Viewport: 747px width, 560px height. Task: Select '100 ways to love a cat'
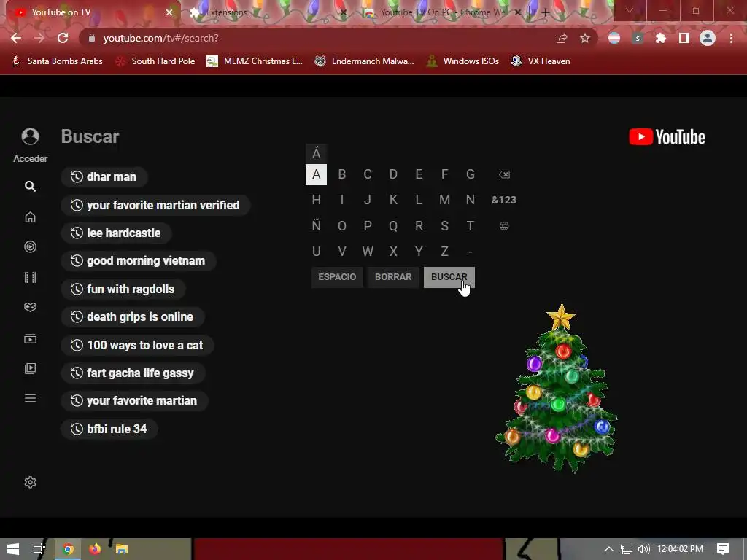click(x=137, y=345)
